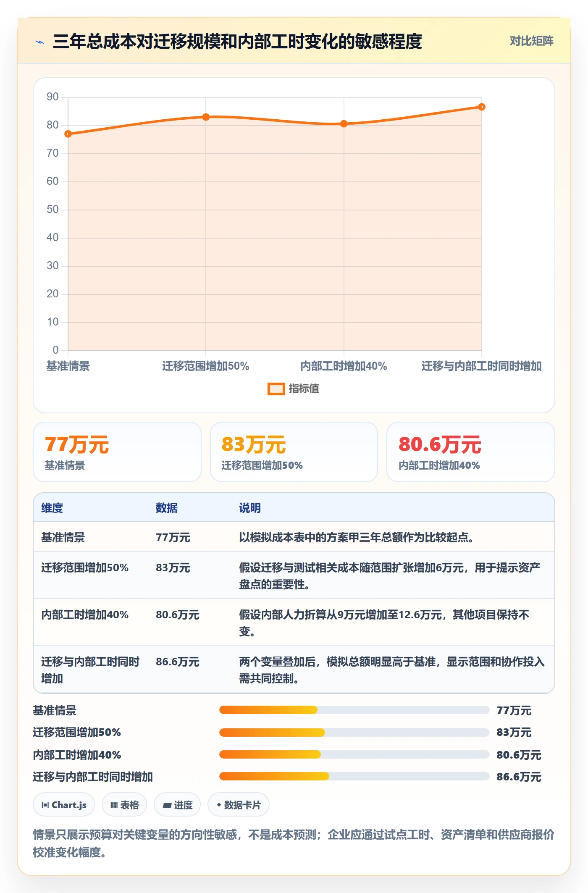Screen dimensions: 588x893
Task: Click the 迁移与内部工时同时增加 table row name
Action: click(90, 670)
